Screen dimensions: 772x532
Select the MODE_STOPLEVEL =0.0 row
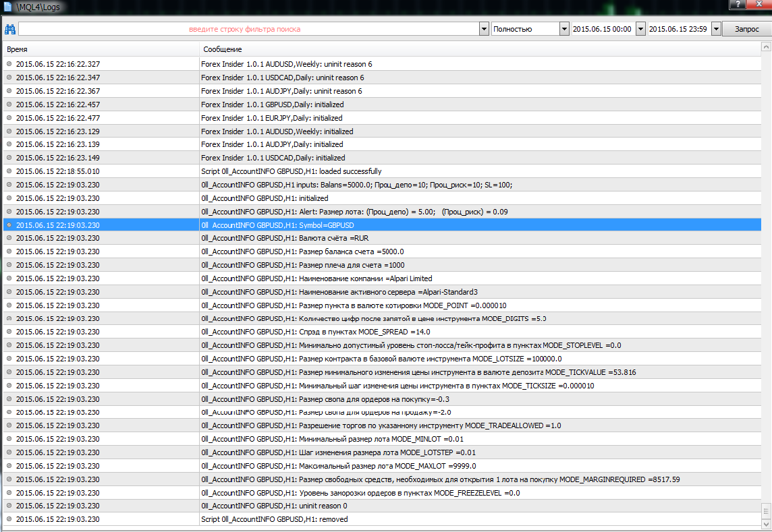pos(382,345)
